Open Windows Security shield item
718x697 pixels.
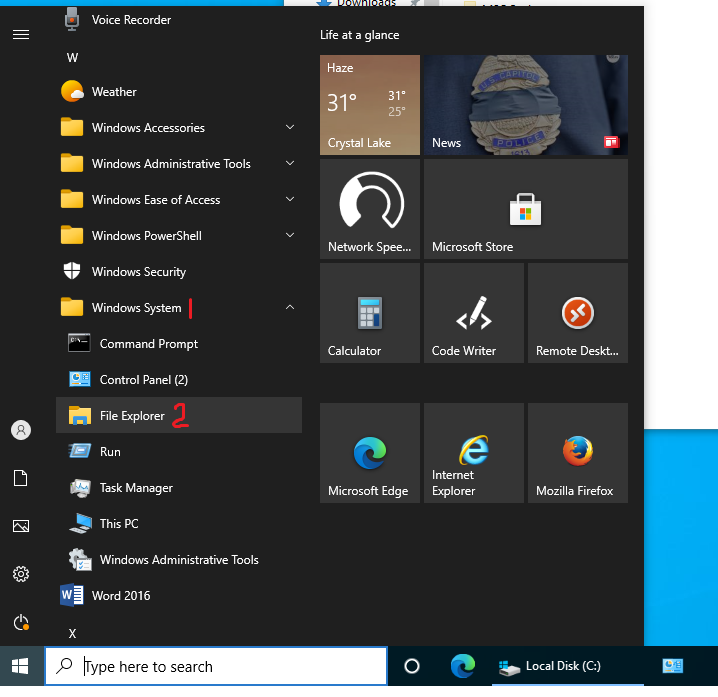(179, 272)
